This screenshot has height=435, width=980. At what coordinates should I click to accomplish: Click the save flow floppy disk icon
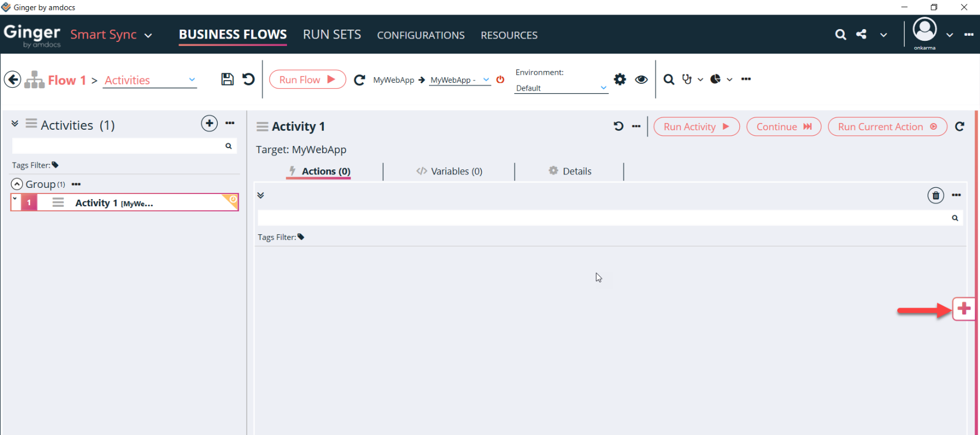pos(227,79)
